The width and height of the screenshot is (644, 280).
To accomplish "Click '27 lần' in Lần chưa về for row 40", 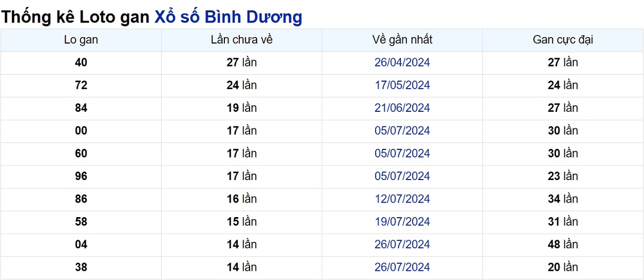I will pyautogui.click(x=241, y=62).
